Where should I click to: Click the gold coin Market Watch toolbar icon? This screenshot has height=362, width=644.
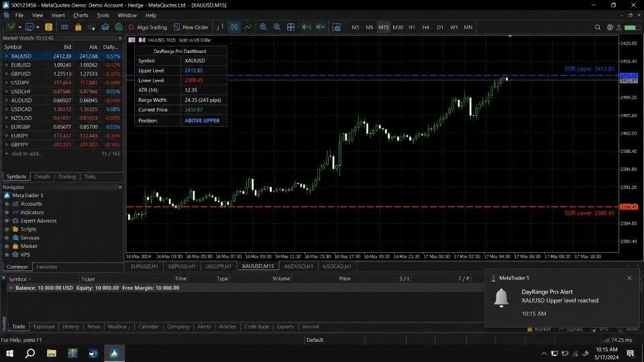[48, 27]
